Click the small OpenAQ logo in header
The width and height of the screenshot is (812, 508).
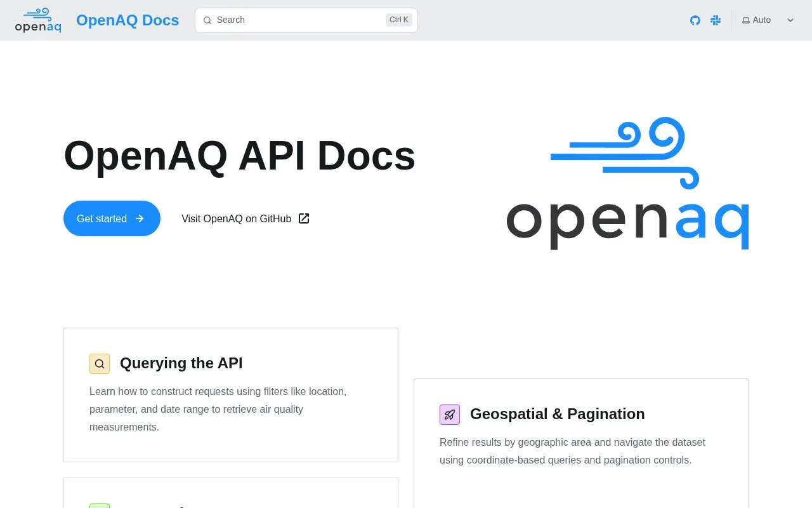coord(38,20)
